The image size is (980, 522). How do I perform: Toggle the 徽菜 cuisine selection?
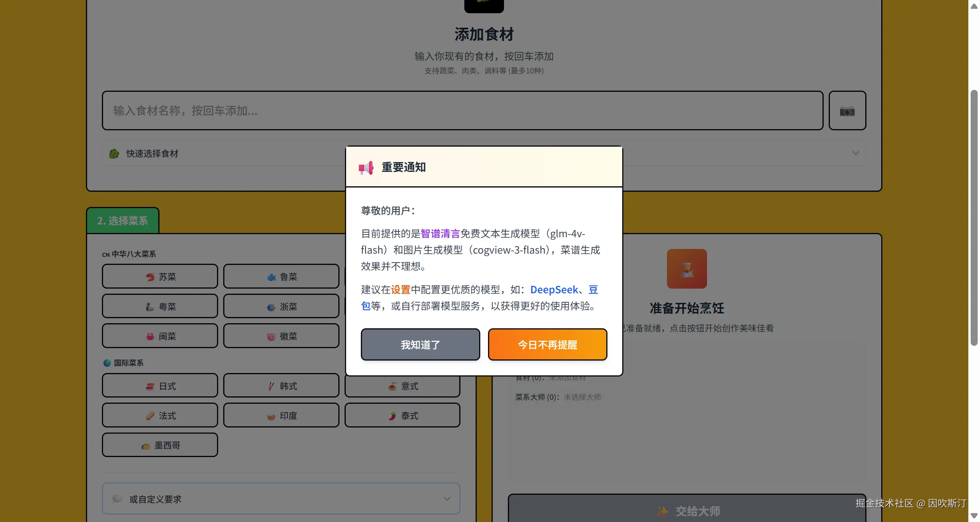[x=281, y=336]
